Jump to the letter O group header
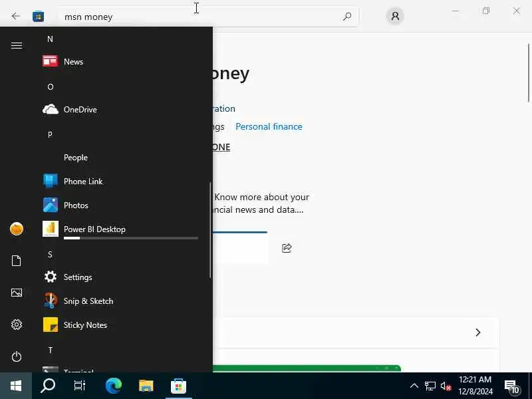532x399 pixels. (51, 87)
